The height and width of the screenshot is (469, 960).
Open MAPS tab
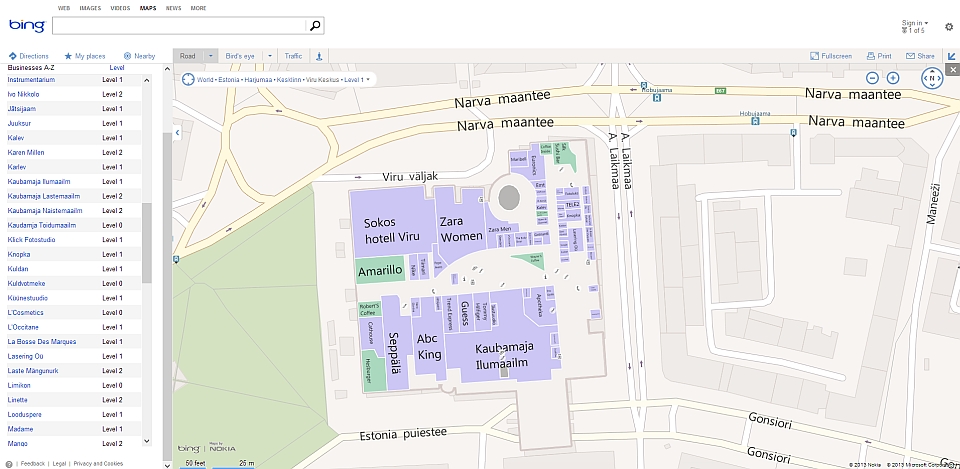click(x=148, y=8)
